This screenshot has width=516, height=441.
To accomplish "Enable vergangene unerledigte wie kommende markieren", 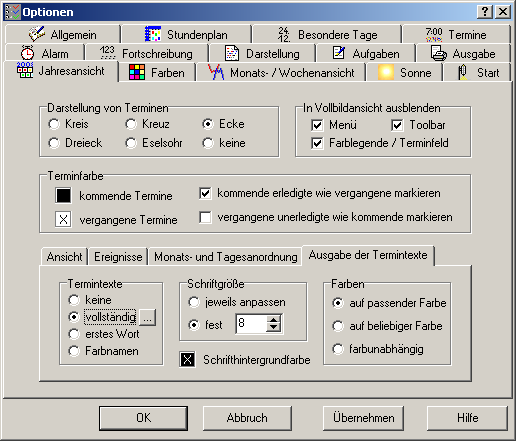I will point(205,217).
